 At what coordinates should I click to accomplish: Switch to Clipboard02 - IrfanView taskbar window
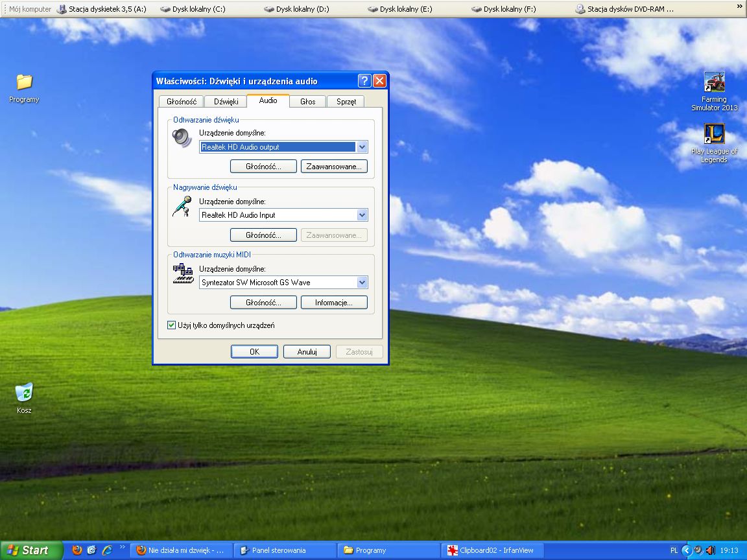click(493, 550)
